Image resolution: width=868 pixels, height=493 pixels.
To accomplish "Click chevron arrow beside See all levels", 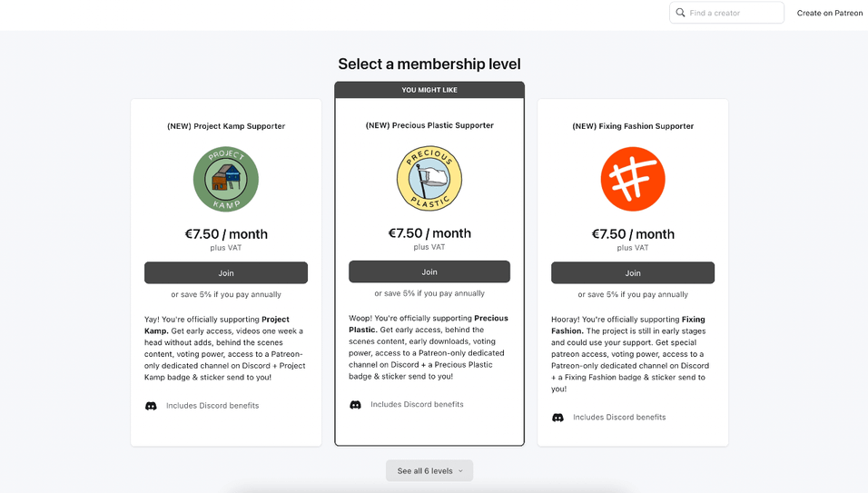I will pyautogui.click(x=460, y=471).
